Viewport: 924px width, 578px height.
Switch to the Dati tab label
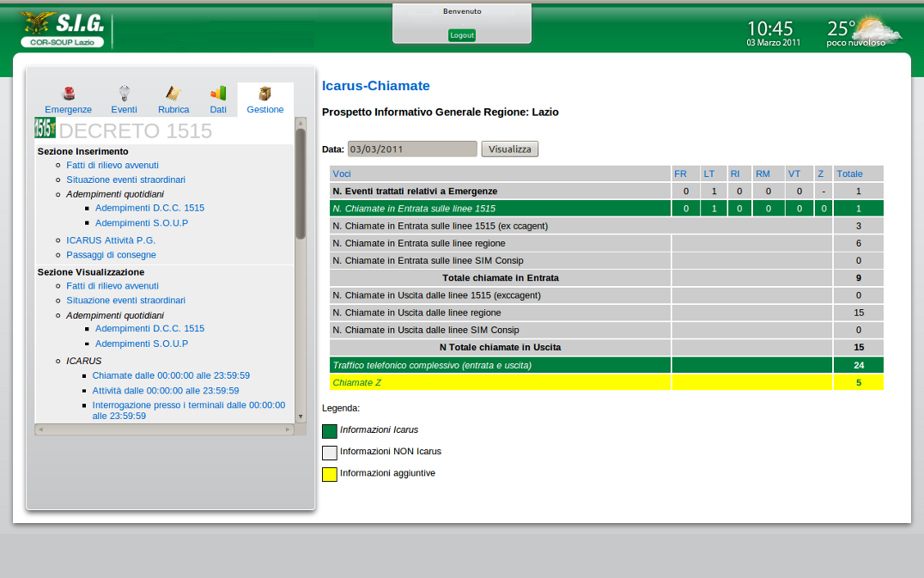click(x=218, y=110)
